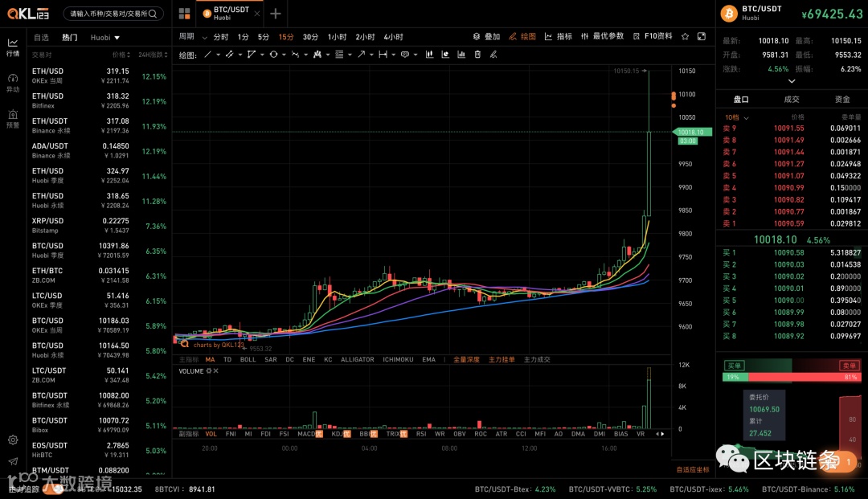The image size is (868, 499).
Task: Toggle 自适应坐标 adaptive axis
Action: 693,470
